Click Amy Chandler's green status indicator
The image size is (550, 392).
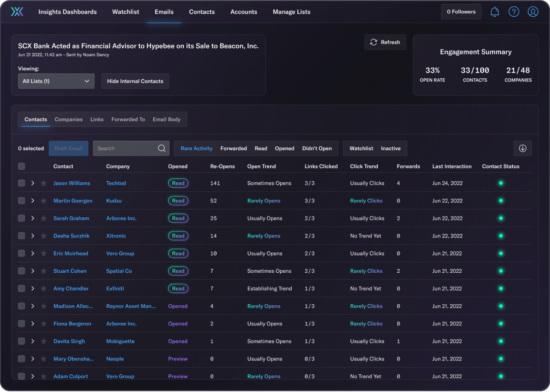point(501,289)
